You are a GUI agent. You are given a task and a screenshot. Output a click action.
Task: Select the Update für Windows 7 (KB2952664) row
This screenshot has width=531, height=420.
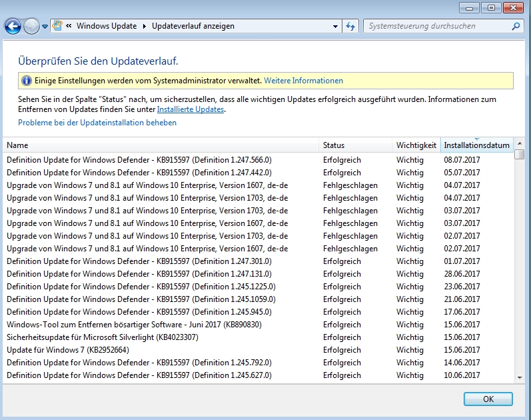click(x=259, y=350)
